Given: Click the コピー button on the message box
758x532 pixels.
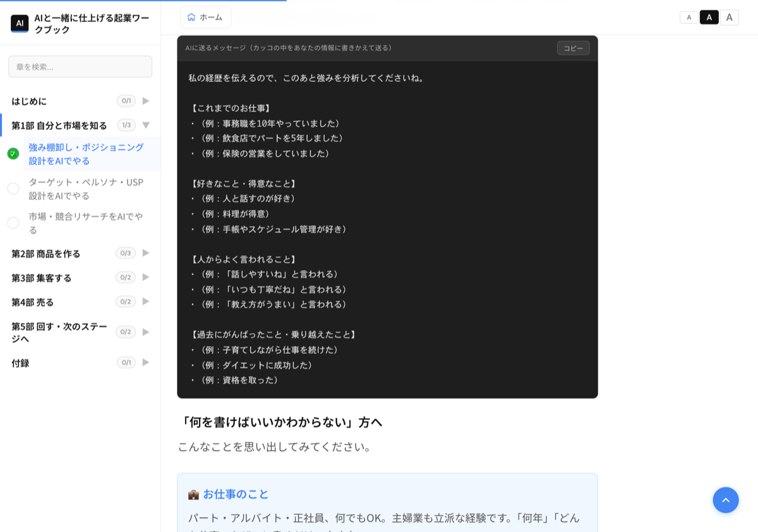Looking at the screenshot, I should tap(572, 47).
